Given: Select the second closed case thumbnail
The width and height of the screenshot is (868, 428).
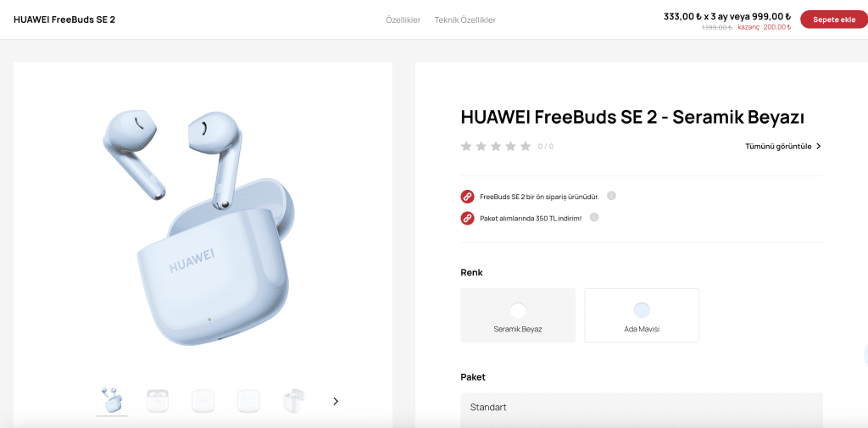Looking at the screenshot, I should [x=157, y=400].
